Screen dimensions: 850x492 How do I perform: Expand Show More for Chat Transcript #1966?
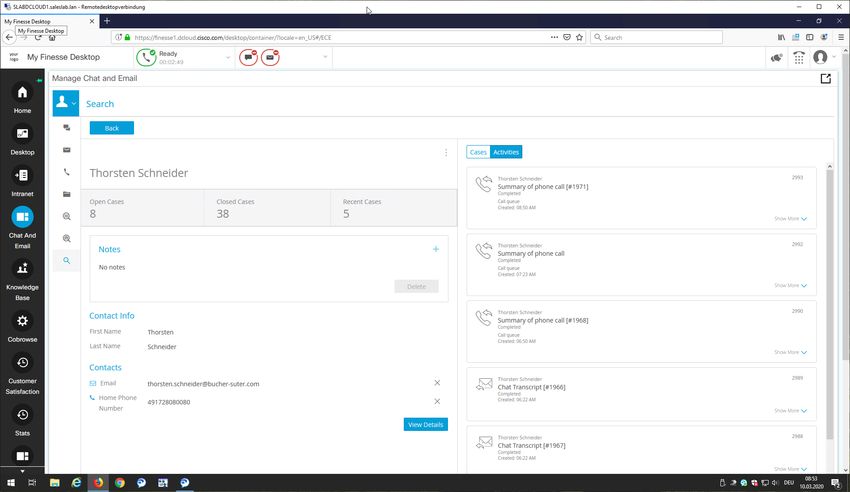click(790, 411)
